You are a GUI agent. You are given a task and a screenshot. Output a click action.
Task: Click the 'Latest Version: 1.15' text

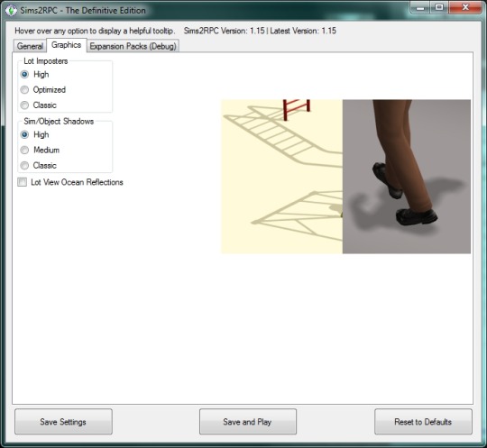(x=303, y=31)
